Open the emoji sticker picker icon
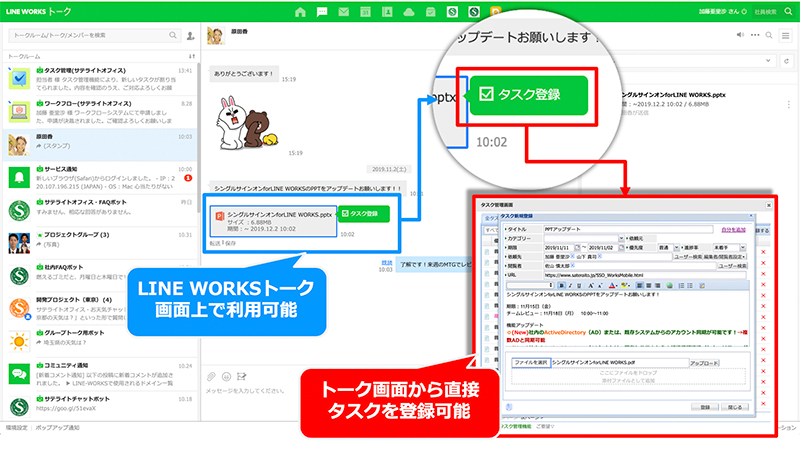Image resolution: width=800 pixels, height=450 pixels. point(227,377)
